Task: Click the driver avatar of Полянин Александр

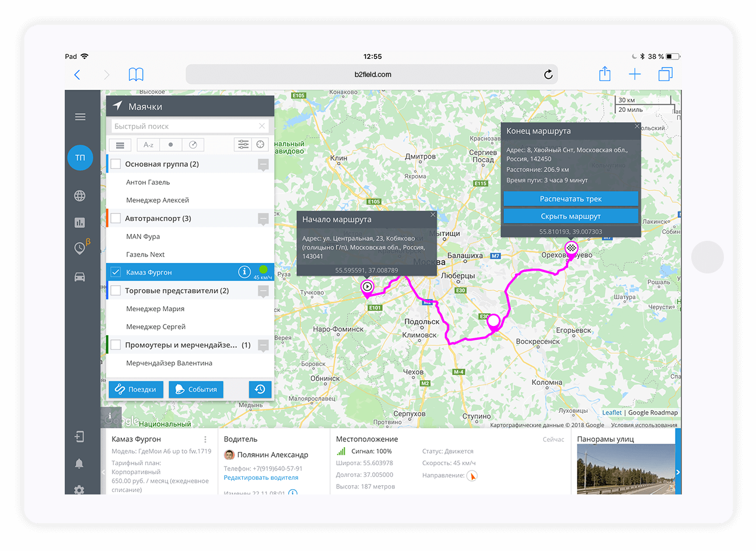Action: coord(229,455)
